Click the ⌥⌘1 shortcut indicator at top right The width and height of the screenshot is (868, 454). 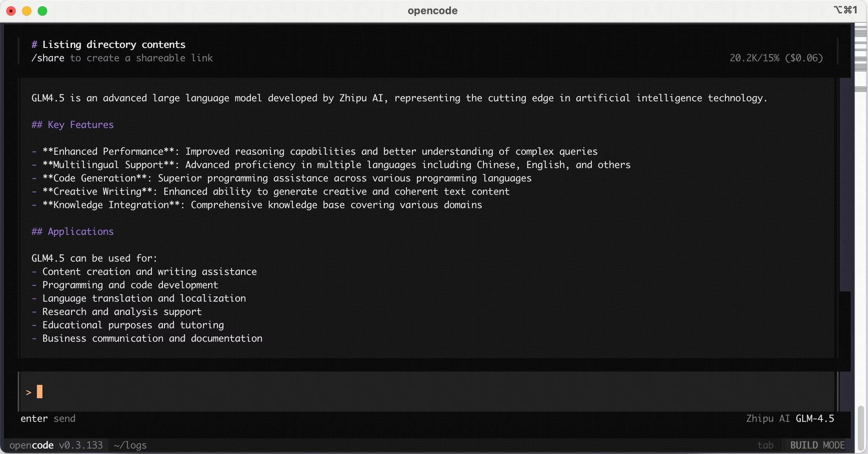point(845,10)
